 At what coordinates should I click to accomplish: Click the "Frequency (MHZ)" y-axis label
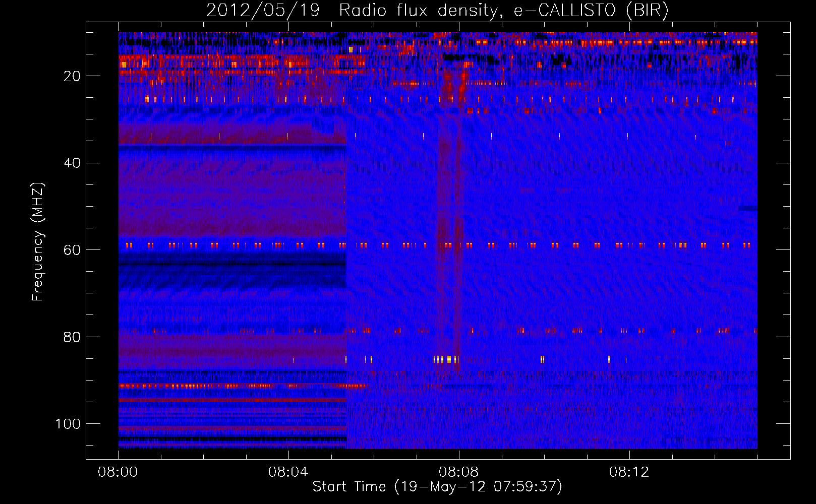38,242
